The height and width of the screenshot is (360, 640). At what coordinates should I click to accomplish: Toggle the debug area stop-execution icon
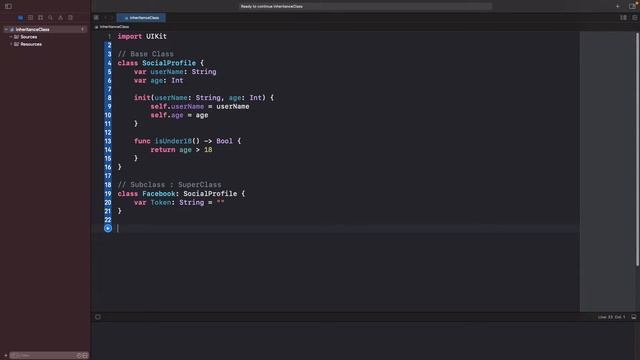point(98,317)
